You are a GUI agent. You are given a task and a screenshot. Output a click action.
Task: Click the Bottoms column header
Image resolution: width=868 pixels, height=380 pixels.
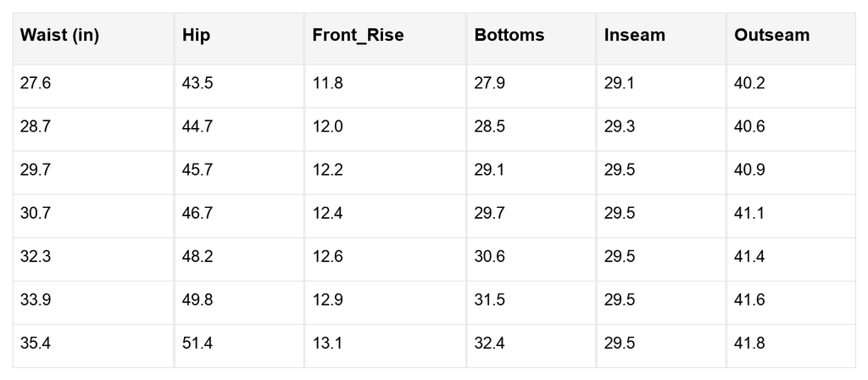click(x=509, y=36)
